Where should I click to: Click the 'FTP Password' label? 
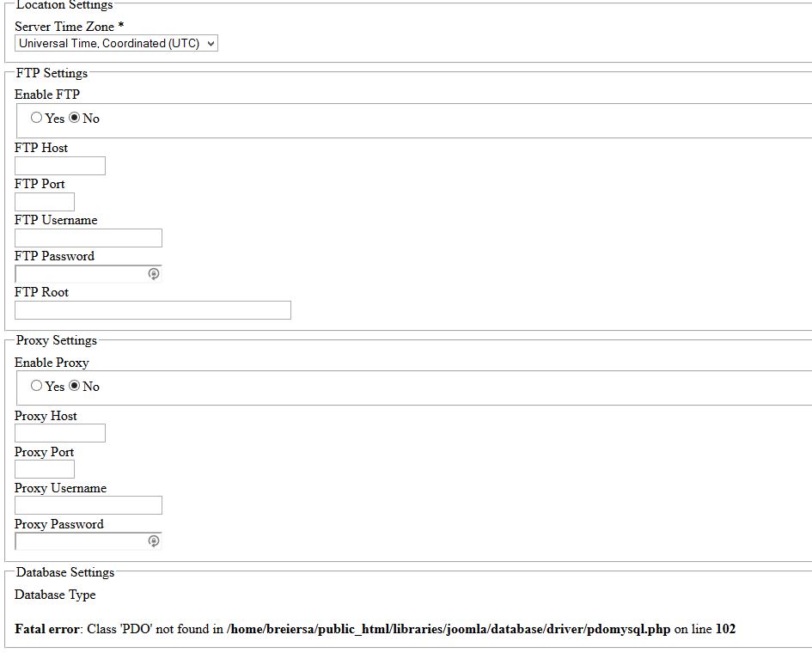coord(54,256)
